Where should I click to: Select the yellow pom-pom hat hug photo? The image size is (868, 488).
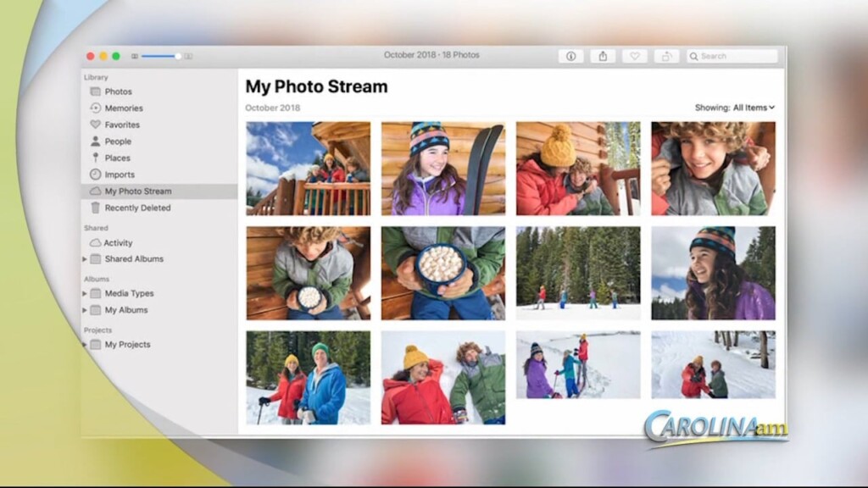(x=578, y=169)
